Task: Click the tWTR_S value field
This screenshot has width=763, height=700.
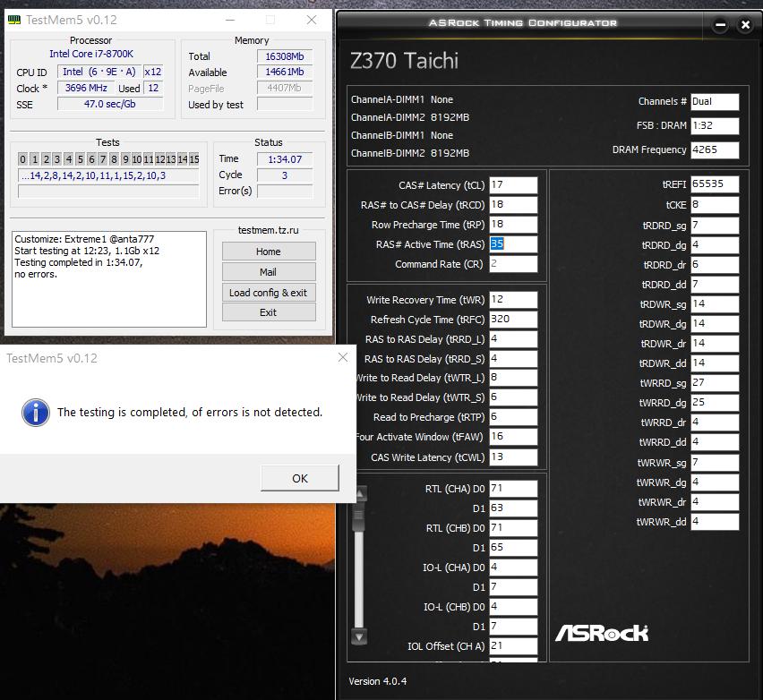Action: (x=513, y=397)
